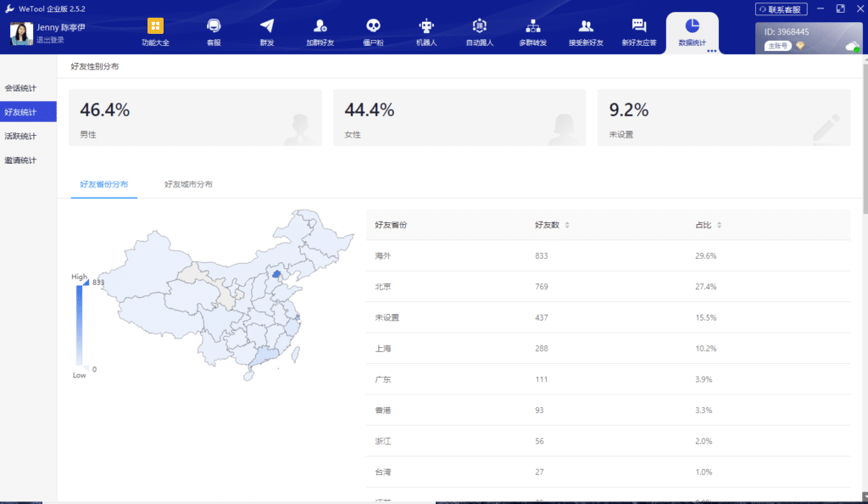Click Jenny's profile avatar
This screenshot has height=504, width=868.
click(x=21, y=33)
